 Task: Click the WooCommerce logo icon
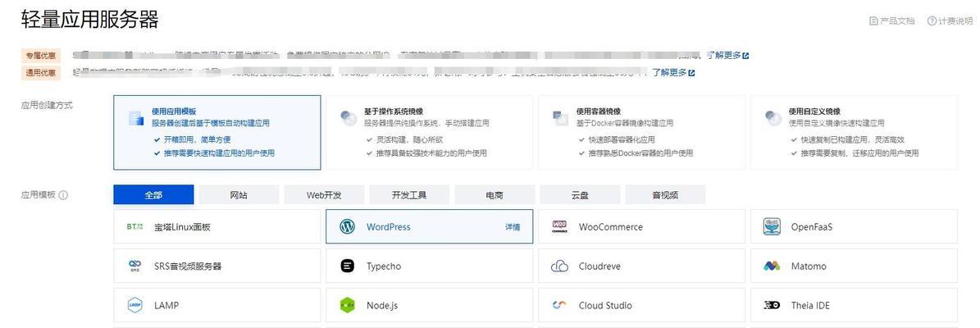pyautogui.click(x=559, y=227)
